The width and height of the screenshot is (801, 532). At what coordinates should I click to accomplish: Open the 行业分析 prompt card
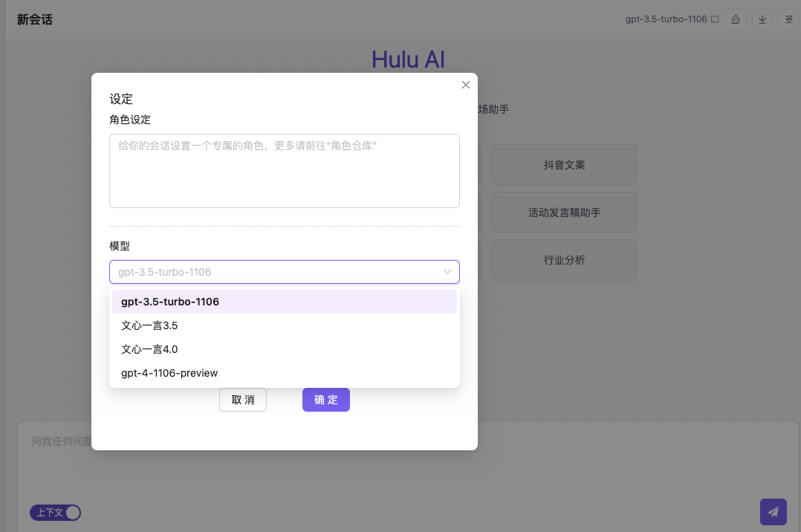[x=564, y=260]
